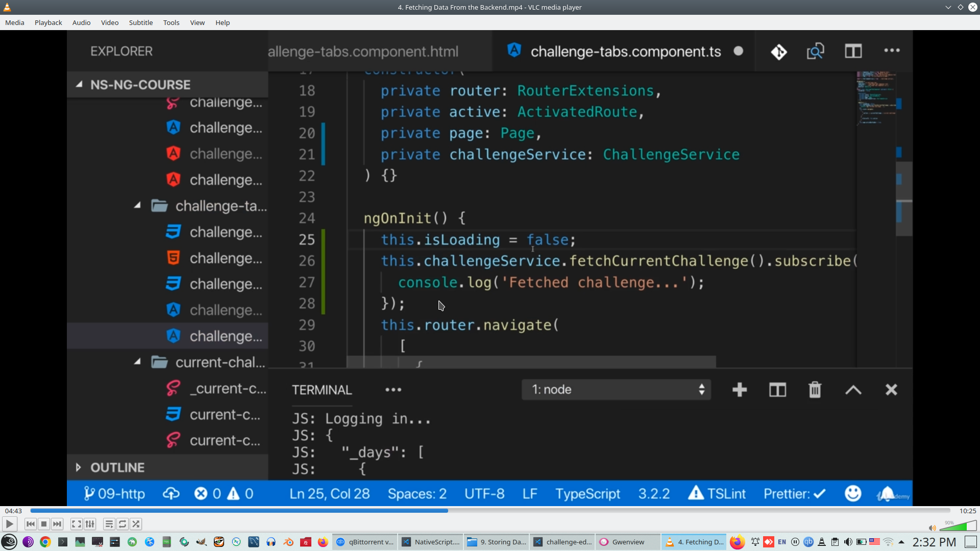Skip to the next media item
Viewport: 980px width, 551px height.
[x=57, y=524]
